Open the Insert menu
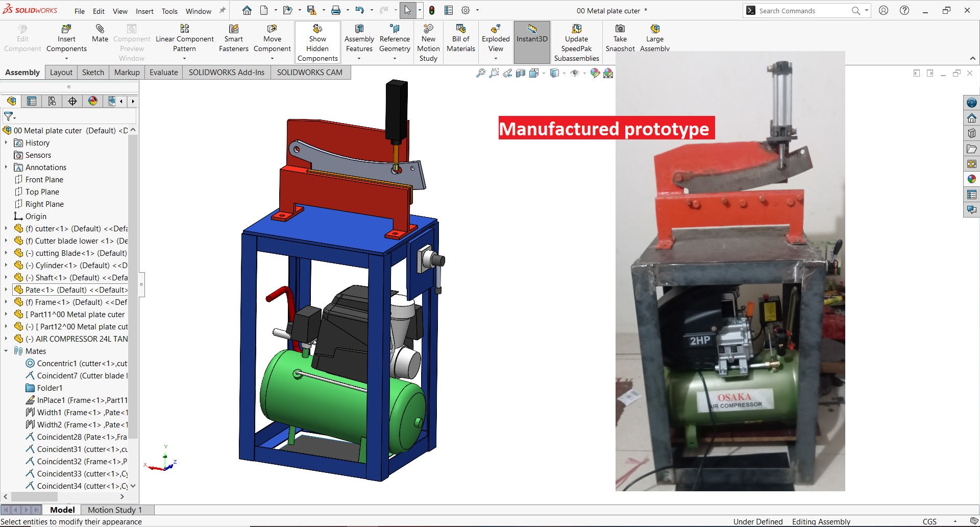980x527 pixels. [x=144, y=11]
